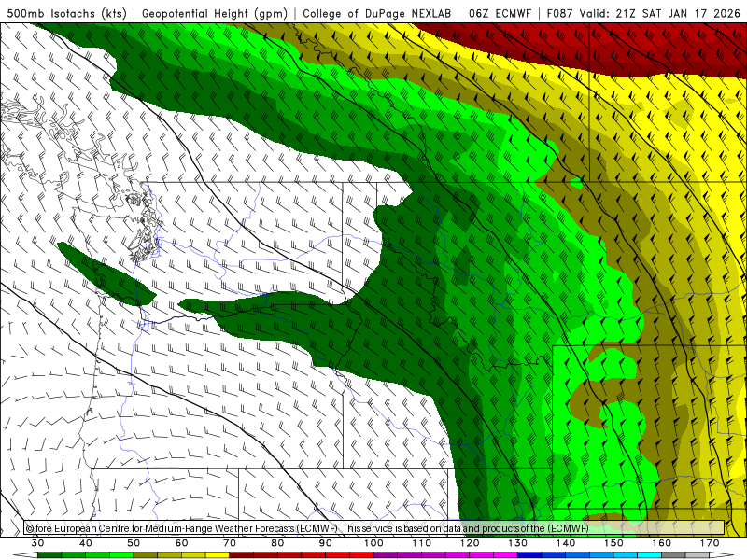Click the legend value '130'
This screenshot has height=560, width=747.
coord(518,543)
